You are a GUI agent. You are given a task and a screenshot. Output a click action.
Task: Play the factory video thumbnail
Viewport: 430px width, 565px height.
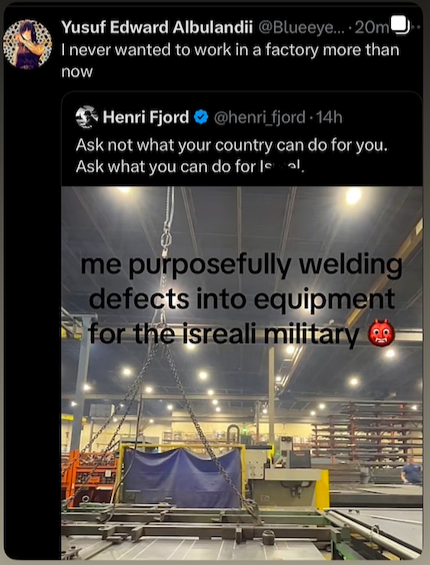(242, 373)
